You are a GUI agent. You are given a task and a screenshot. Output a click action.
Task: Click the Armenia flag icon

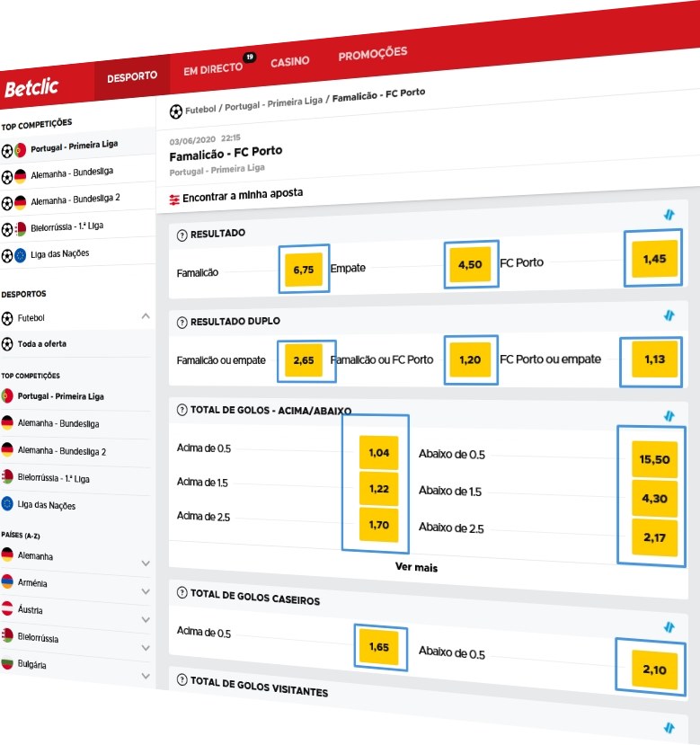7,581
